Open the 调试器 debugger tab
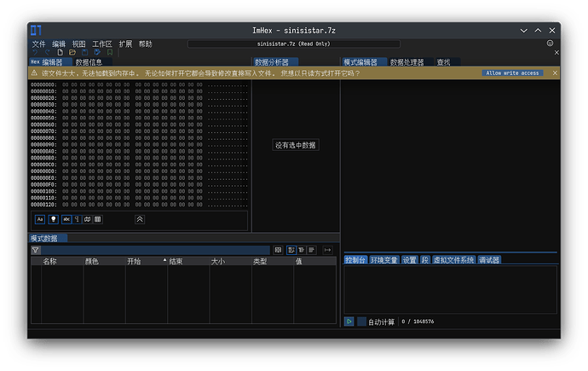588x371 pixels. 489,260
